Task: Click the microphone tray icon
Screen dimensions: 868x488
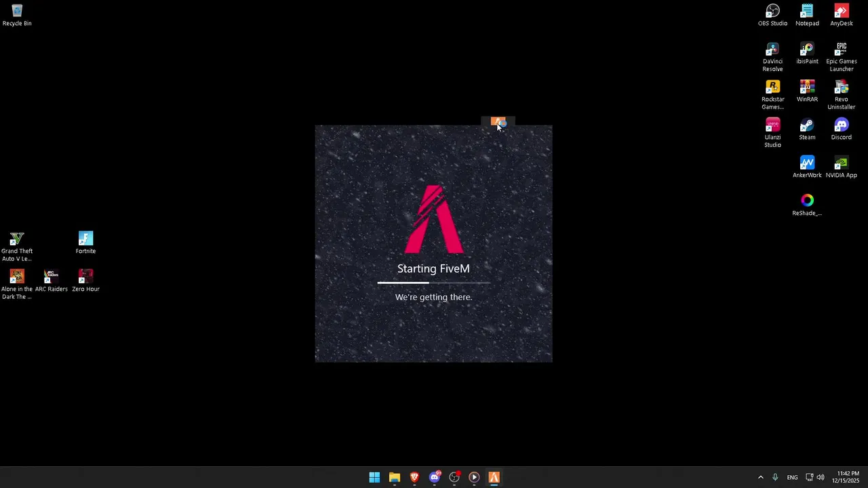Action: click(775, 477)
